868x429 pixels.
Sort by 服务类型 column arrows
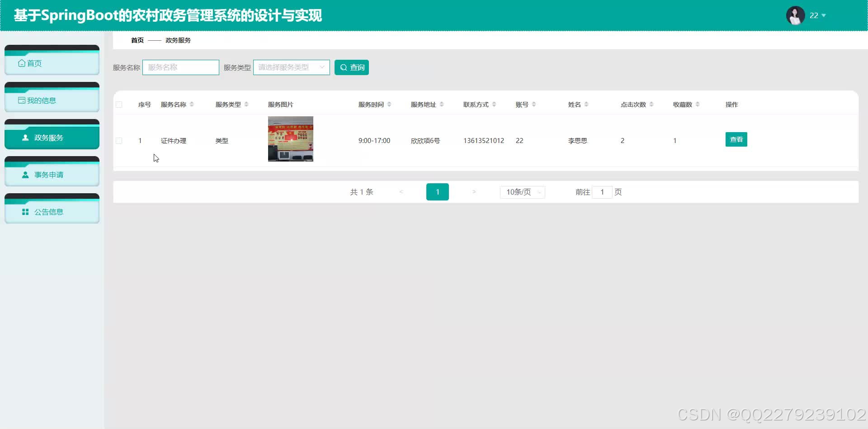tap(246, 105)
